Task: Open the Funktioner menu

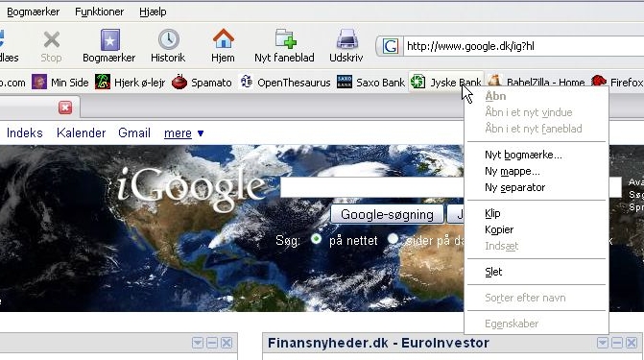Action: [x=99, y=12]
